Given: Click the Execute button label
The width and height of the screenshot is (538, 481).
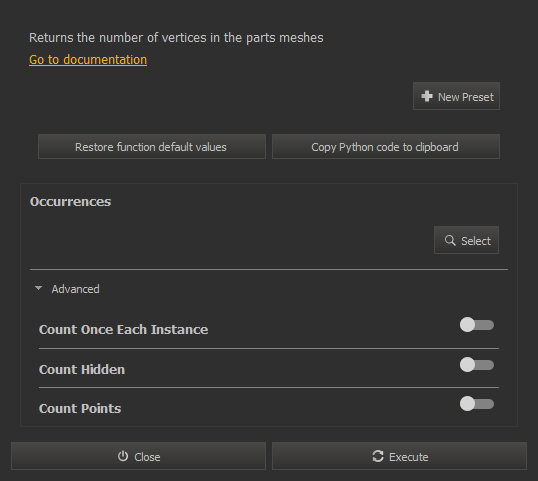Looking at the screenshot, I should [x=409, y=457].
